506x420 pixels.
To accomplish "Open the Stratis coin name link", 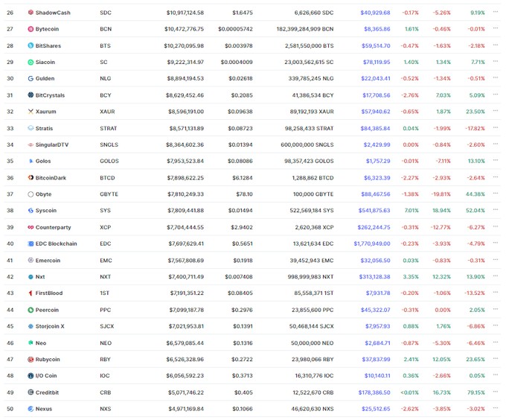I will click(44, 128).
